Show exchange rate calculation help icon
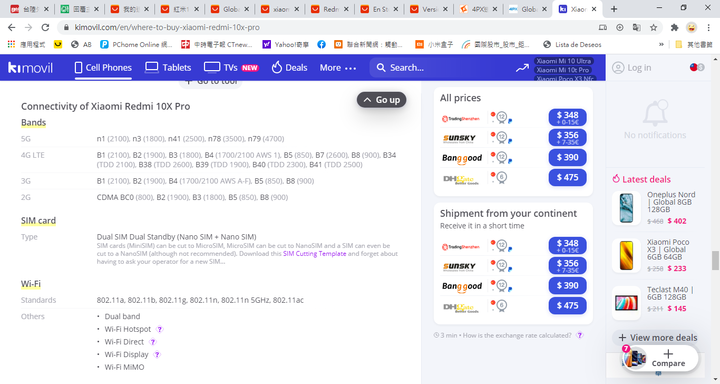The width and height of the screenshot is (720, 384). click(x=579, y=335)
